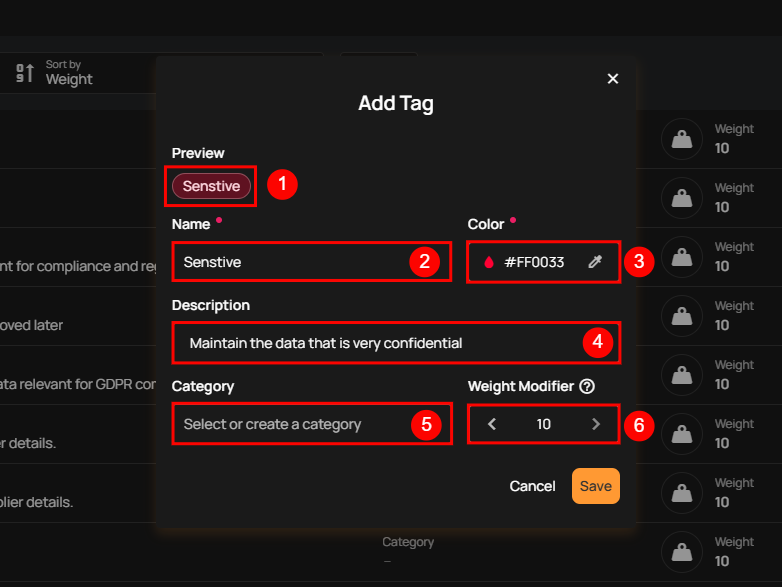Cancel the Add Tag dialog

(x=532, y=486)
